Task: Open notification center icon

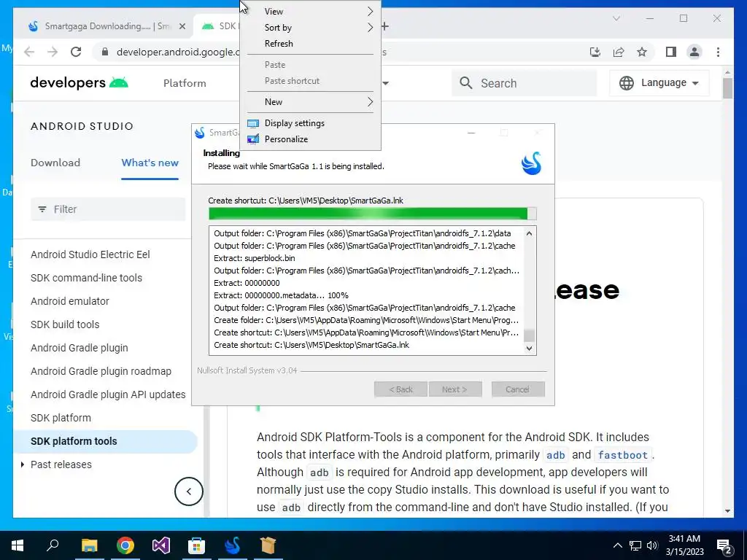Action: [724, 546]
